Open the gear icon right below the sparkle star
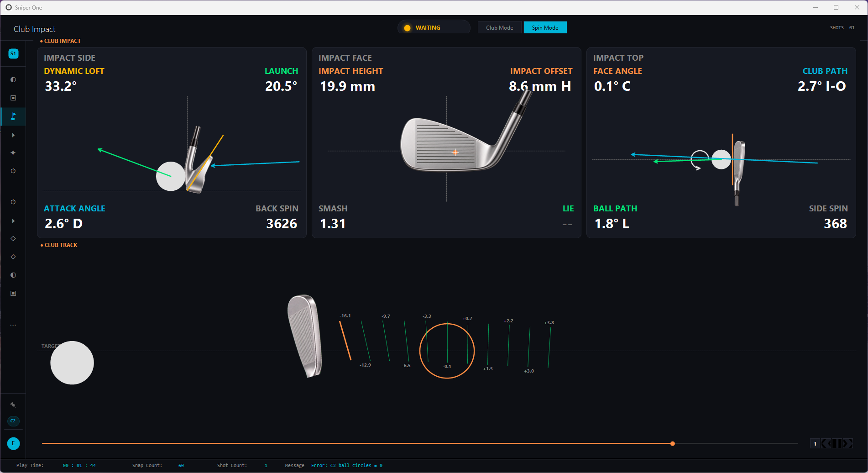The image size is (868, 473). coord(13,171)
